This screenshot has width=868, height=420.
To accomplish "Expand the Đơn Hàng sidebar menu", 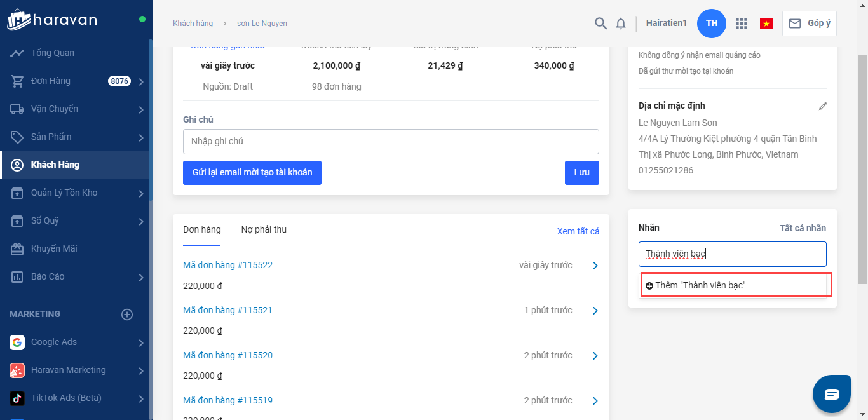I will pyautogui.click(x=141, y=81).
